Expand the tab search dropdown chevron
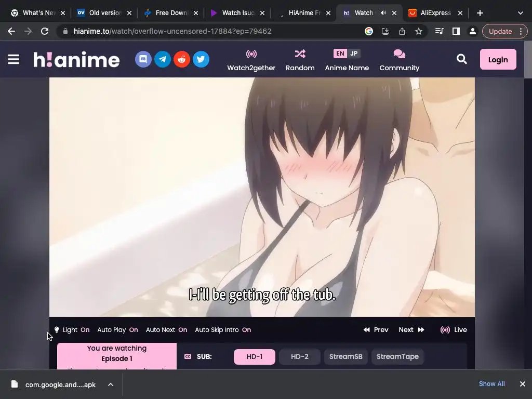532x399 pixels. [521, 13]
